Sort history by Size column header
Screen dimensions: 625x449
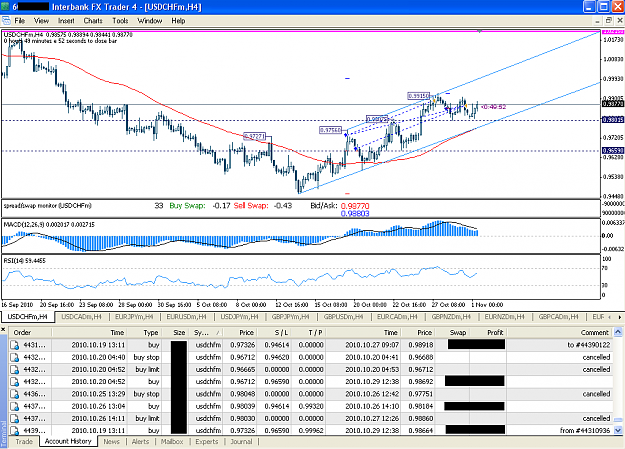coord(174,333)
